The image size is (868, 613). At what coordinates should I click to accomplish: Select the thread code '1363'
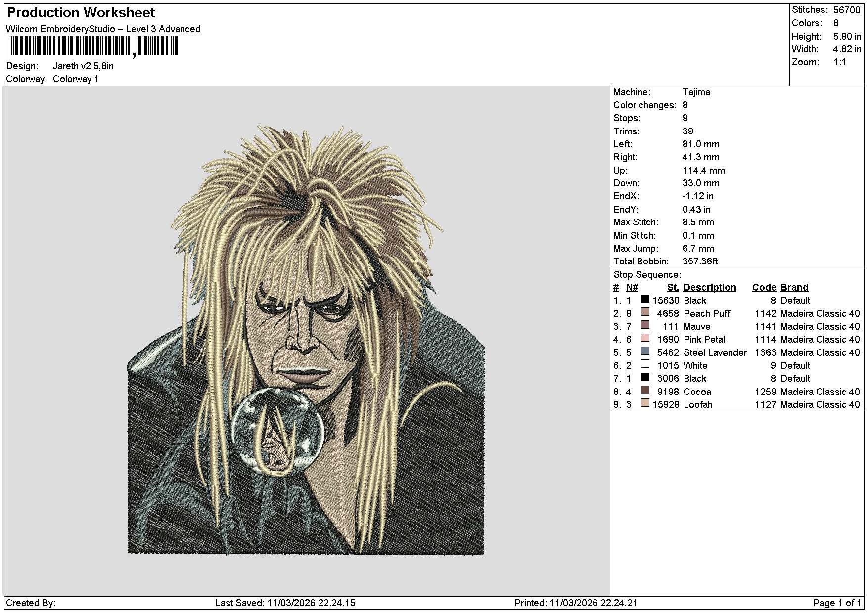(766, 353)
